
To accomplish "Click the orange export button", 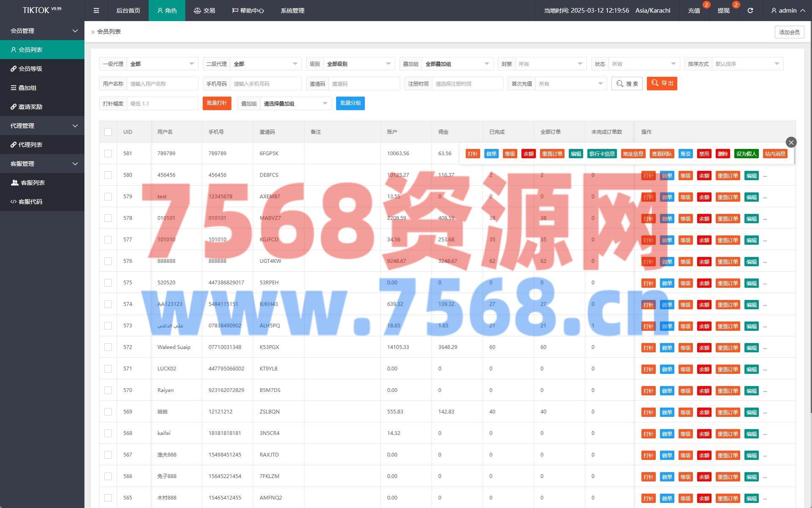I will coord(662,84).
